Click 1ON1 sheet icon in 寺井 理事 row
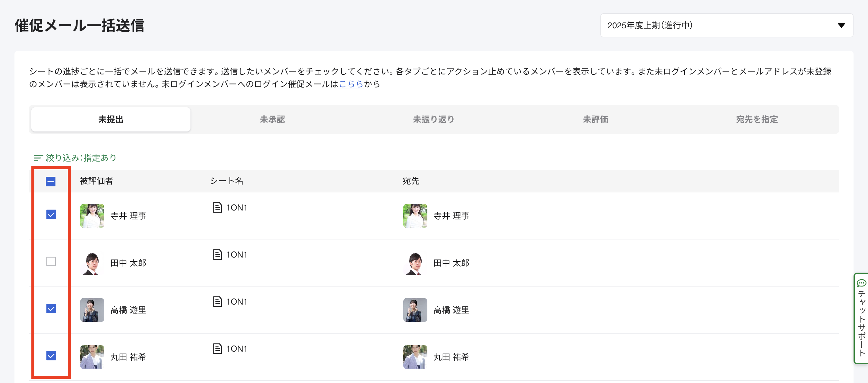Viewport: 868px width, 383px height. (x=217, y=207)
